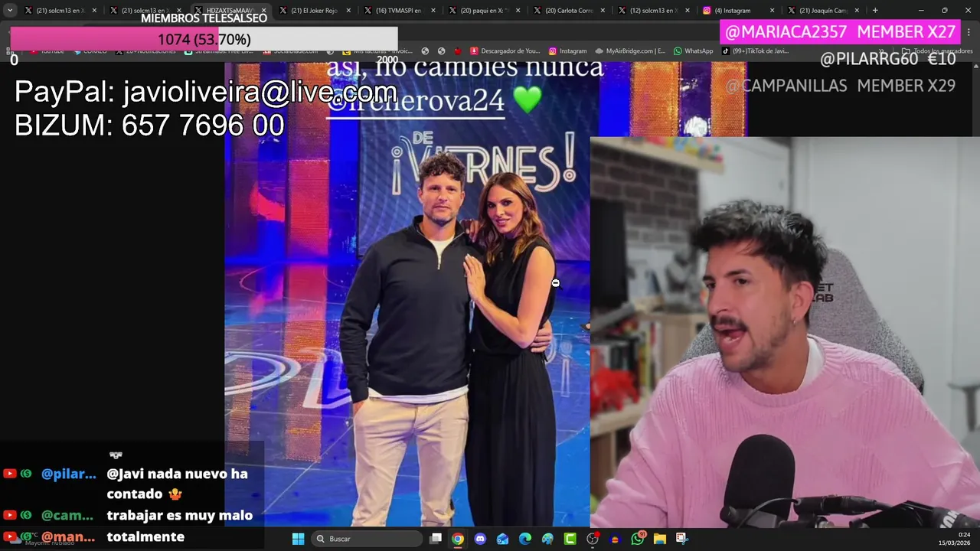Click the PayPal javioliveira@live.com text
This screenshot has height=551, width=980.
pyautogui.click(x=206, y=93)
